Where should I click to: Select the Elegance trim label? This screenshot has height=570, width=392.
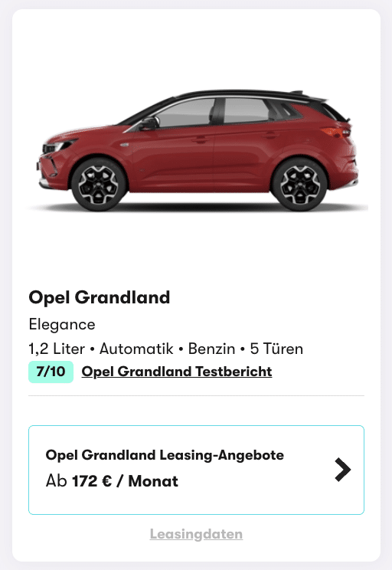(62, 324)
